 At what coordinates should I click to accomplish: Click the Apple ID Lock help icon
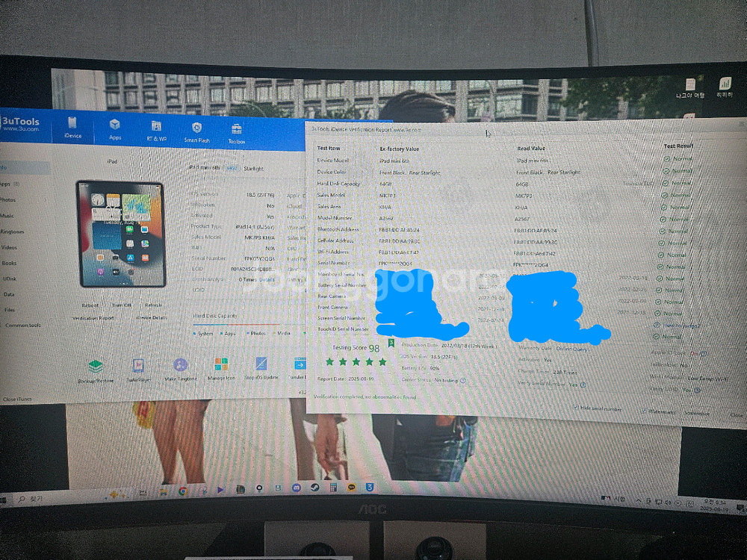click(x=704, y=354)
